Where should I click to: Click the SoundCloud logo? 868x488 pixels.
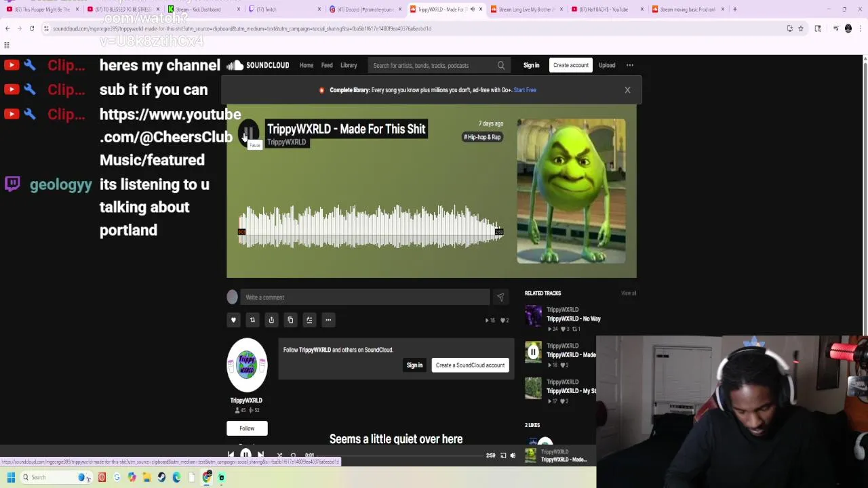258,65
